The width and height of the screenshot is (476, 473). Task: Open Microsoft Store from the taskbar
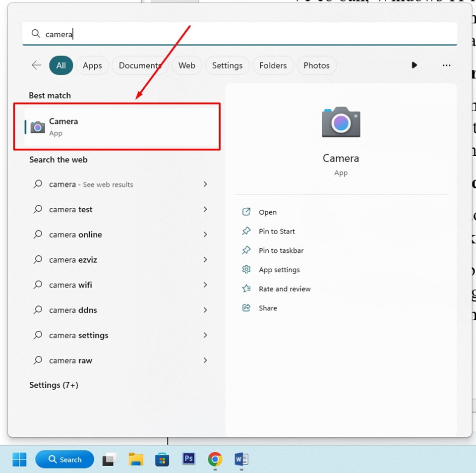coord(162,459)
